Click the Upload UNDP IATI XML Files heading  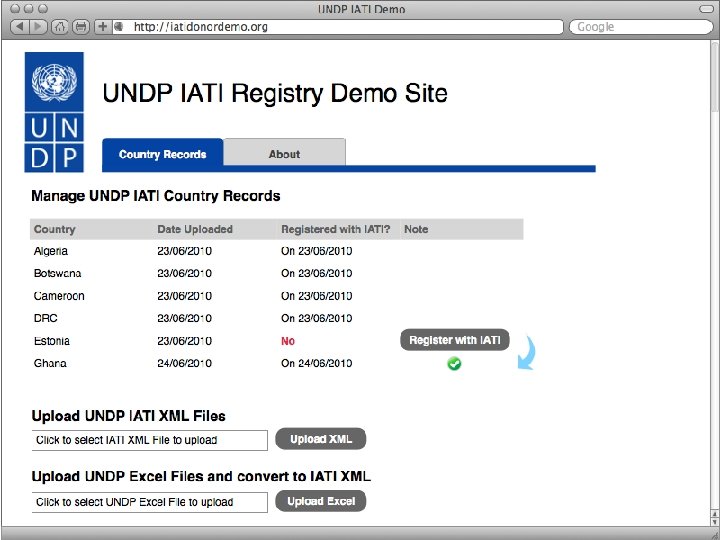(129, 416)
